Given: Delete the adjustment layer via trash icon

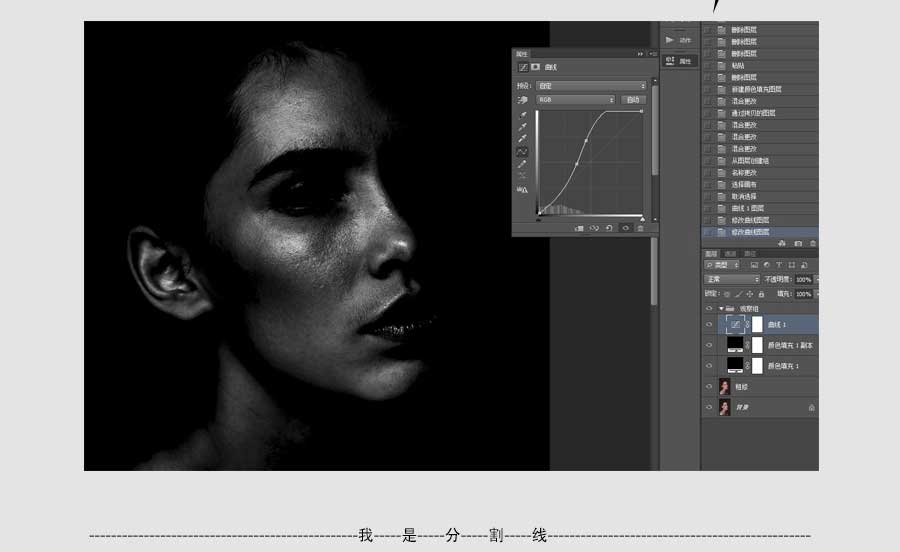Looking at the screenshot, I should click(641, 228).
